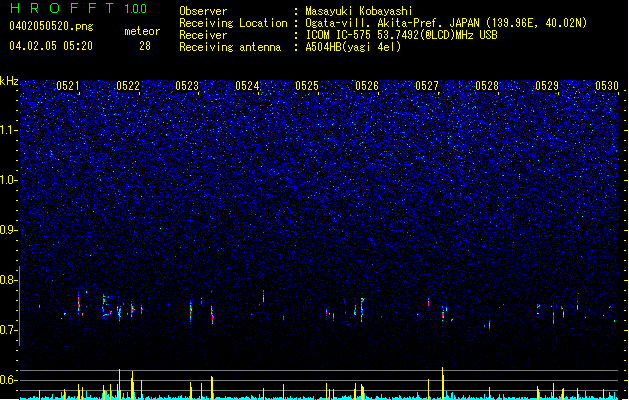The height and width of the screenshot is (400, 629).
Task: Click the 0.9 kHz axis label
Action: (9, 230)
